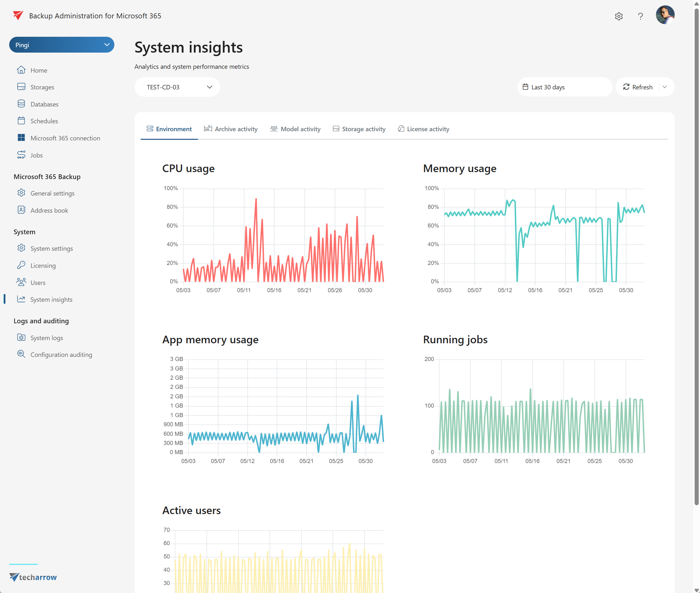Open the Schedules page

(x=44, y=121)
